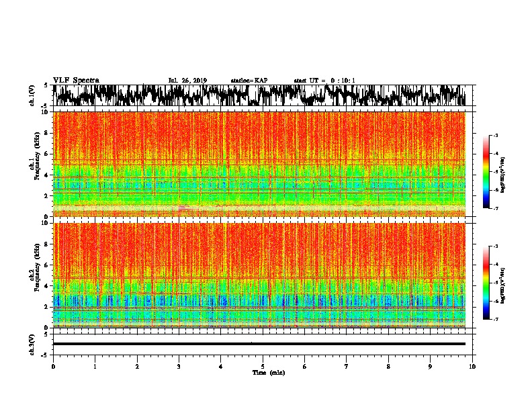Screen dimensions: 532x411
Task: Click inside the ch.1 spectrogram panel
Action: coord(259,164)
